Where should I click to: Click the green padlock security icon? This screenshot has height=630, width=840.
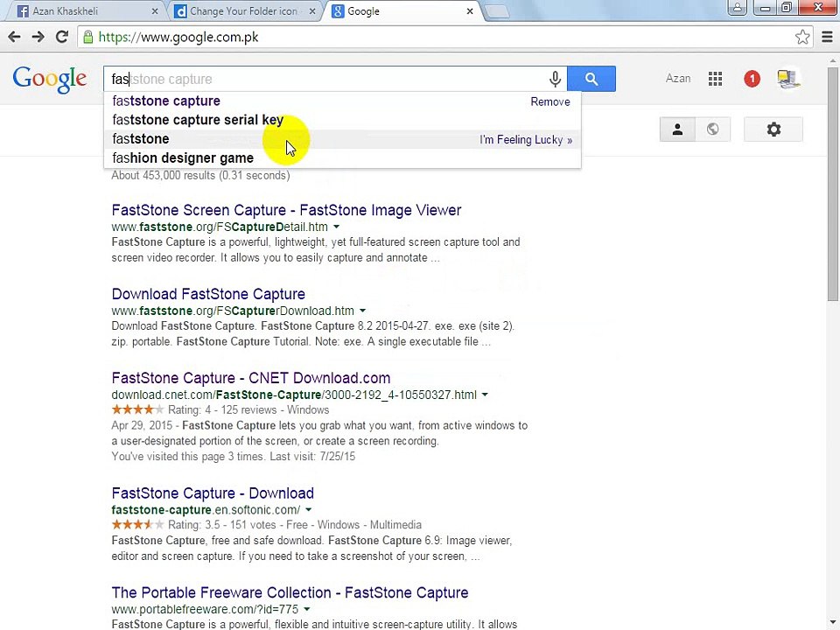87,37
